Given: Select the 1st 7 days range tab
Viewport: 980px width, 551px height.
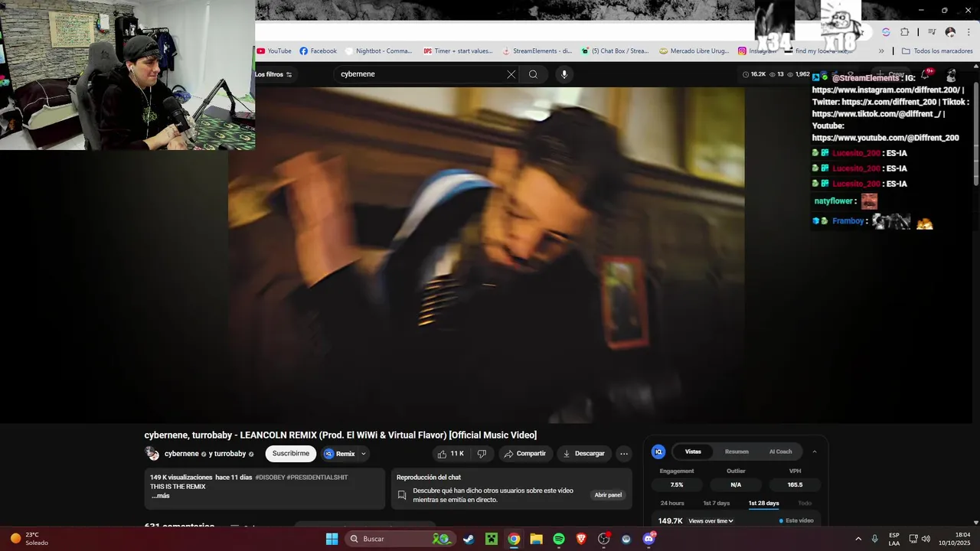Looking at the screenshot, I should click(717, 504).
